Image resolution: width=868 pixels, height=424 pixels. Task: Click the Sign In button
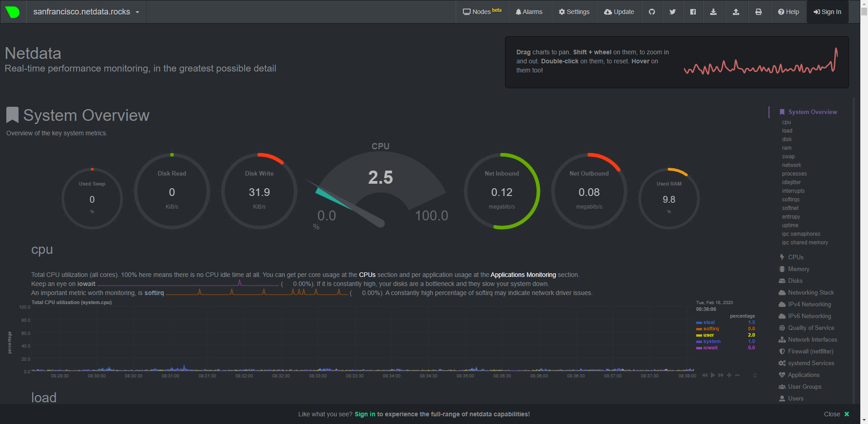coord(827,12)
